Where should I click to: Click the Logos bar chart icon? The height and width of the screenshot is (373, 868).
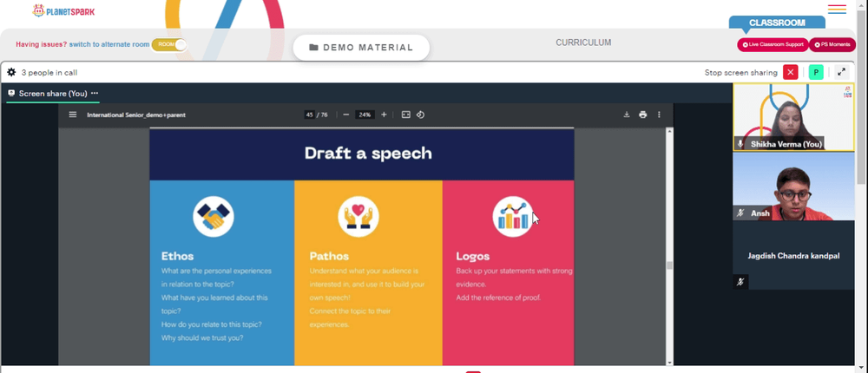513,216
